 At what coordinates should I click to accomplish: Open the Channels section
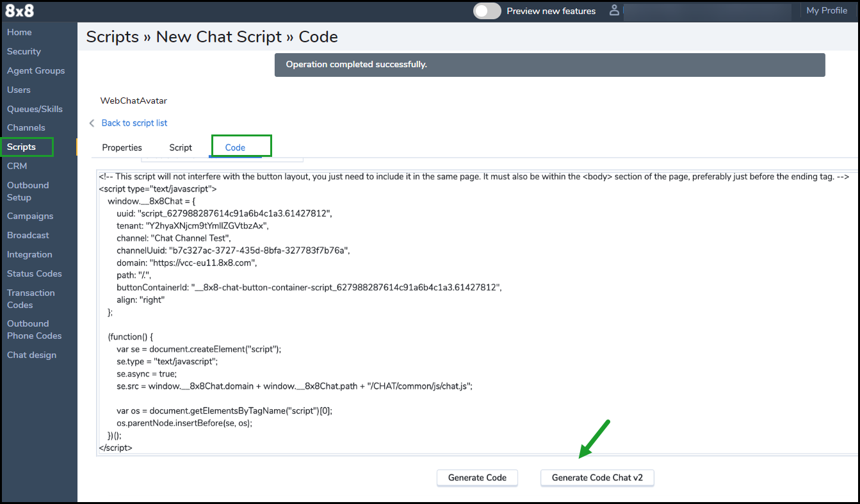point(26,127)
